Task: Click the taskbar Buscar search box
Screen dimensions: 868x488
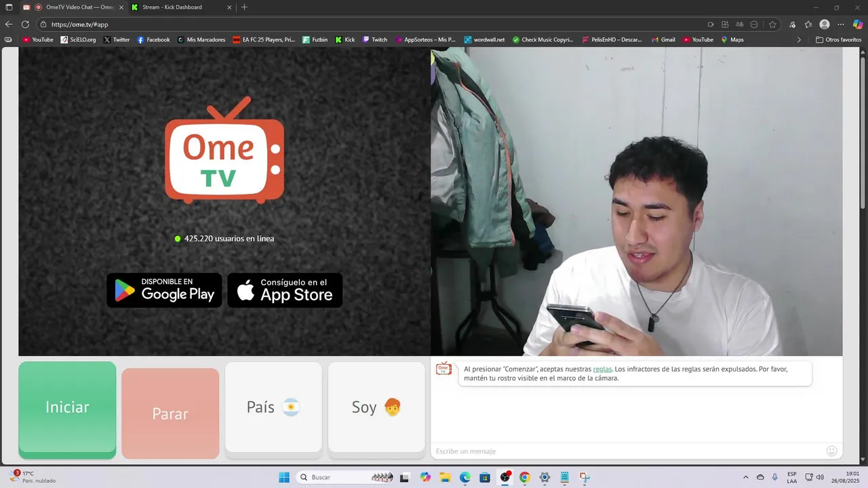Action: coord(346,477)
